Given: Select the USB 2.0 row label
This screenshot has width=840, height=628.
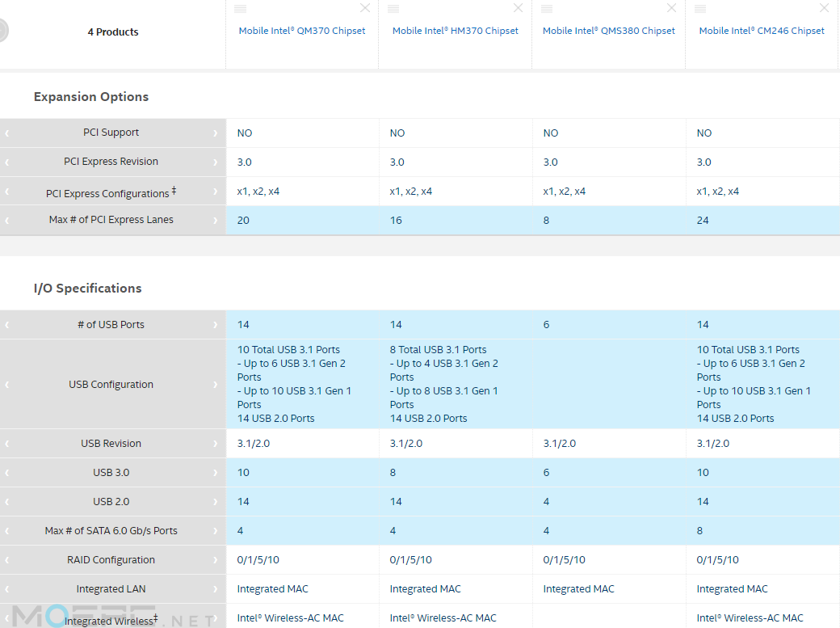Looking at the screenshot, I should point(111,501).
